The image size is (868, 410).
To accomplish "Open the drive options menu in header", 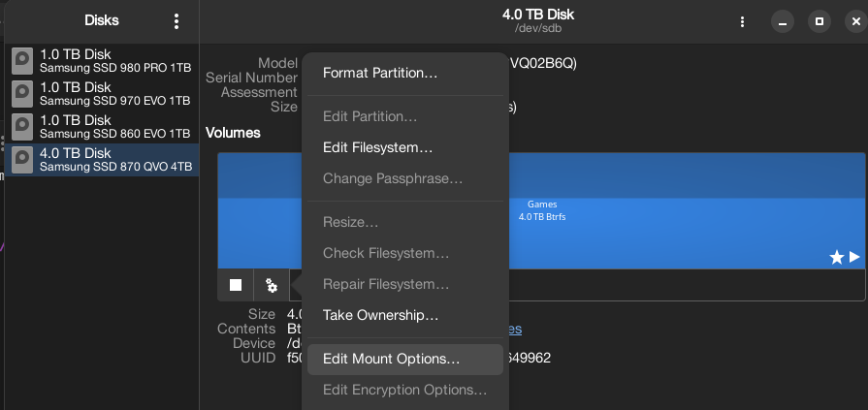I will [742, 20].
